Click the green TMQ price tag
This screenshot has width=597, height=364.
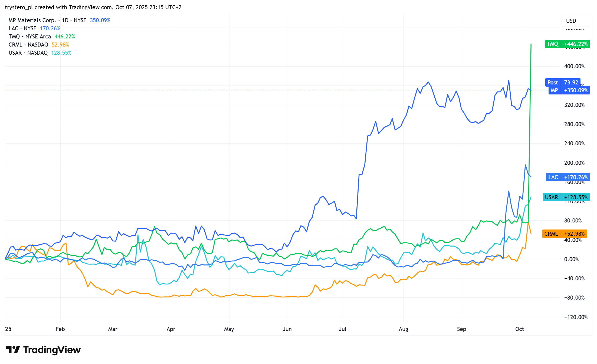pyautogui.click(x=567, y=44)
